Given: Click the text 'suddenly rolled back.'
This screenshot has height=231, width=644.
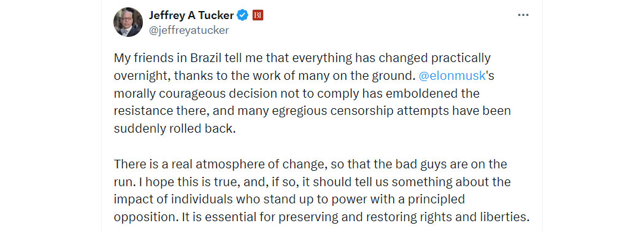Looking at the screenshot, I should 175,128.
